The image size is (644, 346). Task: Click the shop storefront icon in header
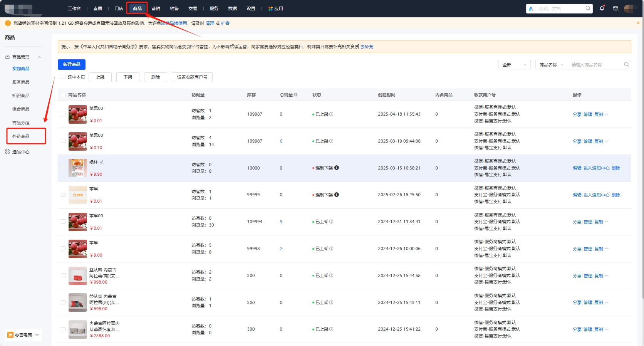(x=615, y=8)
